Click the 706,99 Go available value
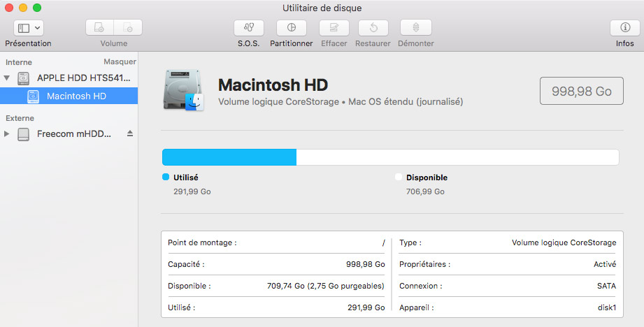The width and height of the screenshot is (644, 327). 425,191
